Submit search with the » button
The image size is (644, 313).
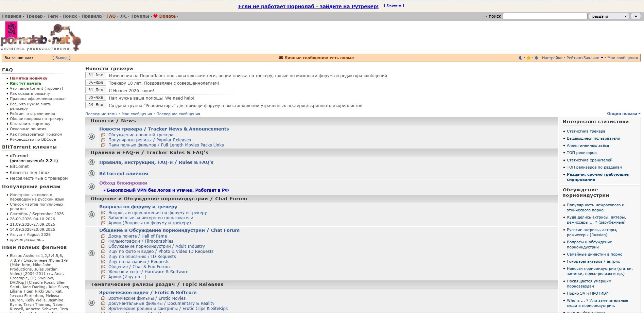[636, 16]
